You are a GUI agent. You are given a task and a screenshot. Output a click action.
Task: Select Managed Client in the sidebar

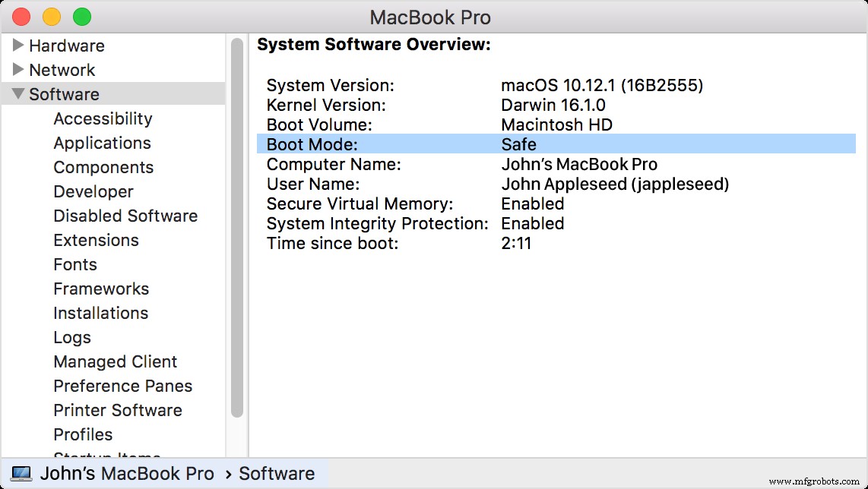(115, 361)
